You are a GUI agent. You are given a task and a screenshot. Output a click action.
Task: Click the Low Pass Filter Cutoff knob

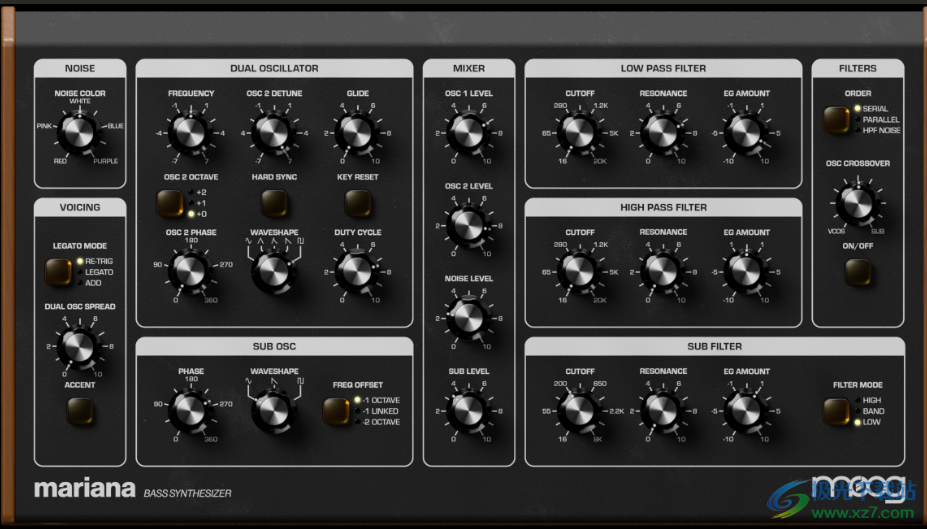click(579, 133)
